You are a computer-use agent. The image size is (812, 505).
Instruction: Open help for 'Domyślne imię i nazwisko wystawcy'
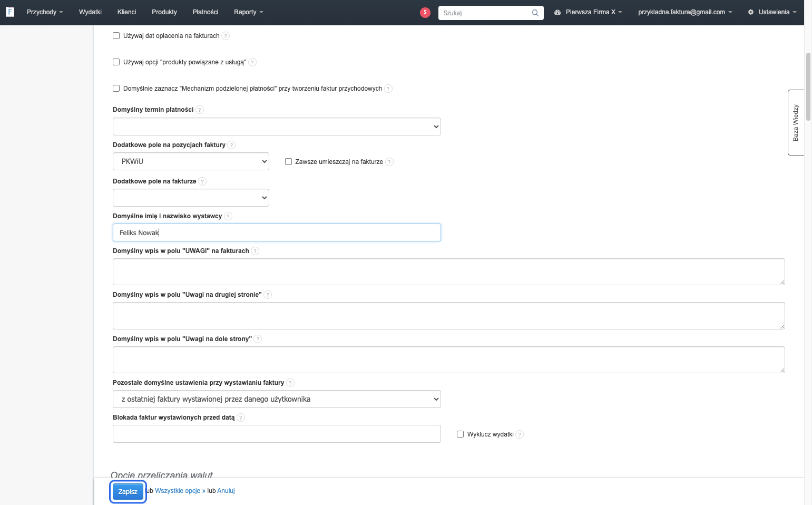click(x=228, y=216)
